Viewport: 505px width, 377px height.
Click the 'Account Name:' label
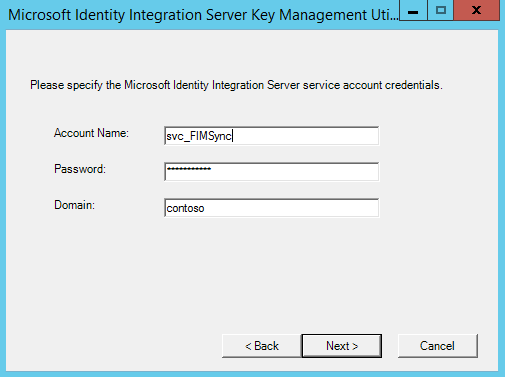point(91,133)
